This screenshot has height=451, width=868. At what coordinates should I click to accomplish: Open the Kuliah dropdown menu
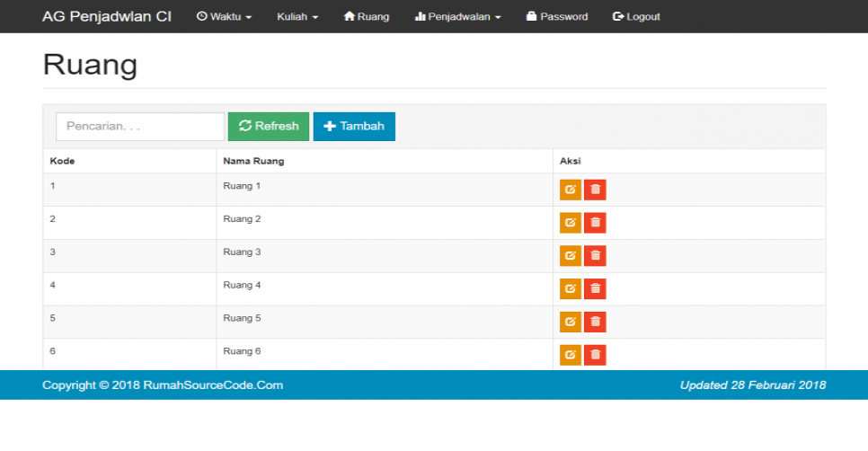coord(297,16)
